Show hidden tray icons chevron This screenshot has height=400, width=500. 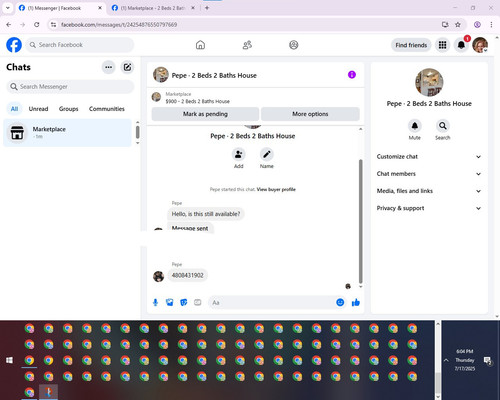pyautogui.click(x=446, y=360)
